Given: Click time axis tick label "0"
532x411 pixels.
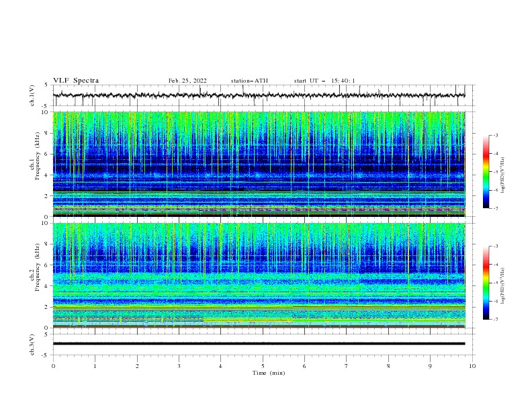Looking at the screenshot, I should (53, 366).
